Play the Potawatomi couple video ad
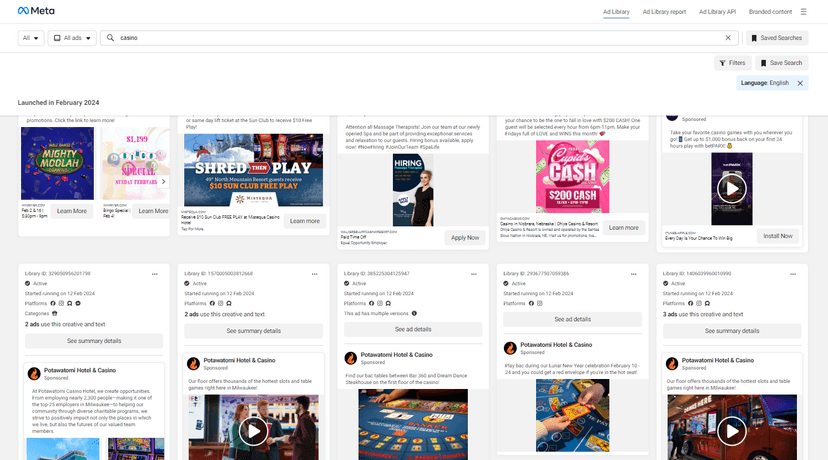Viewport: 828px width, 460px height. [253, 431]
